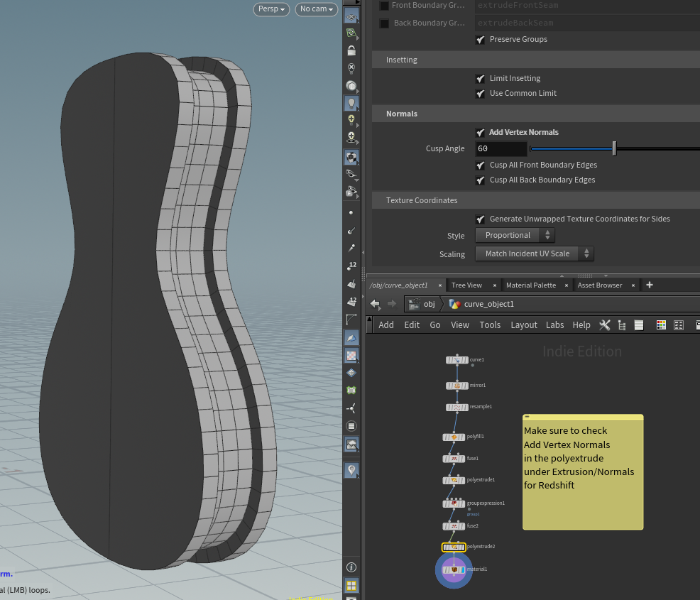Viewport: 700px width, 600px height.
Task: Click the lock camera padlock icon
Action: pos(351,51)
